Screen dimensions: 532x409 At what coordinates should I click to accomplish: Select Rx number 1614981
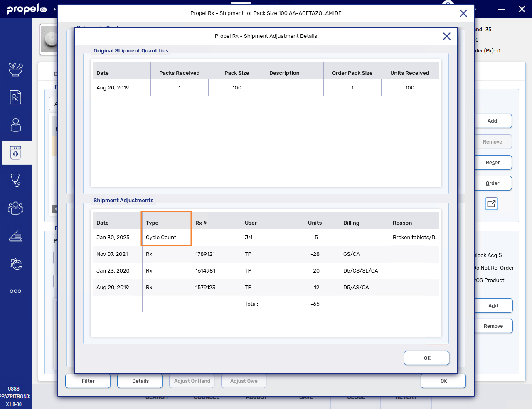(x=205, y=270)
